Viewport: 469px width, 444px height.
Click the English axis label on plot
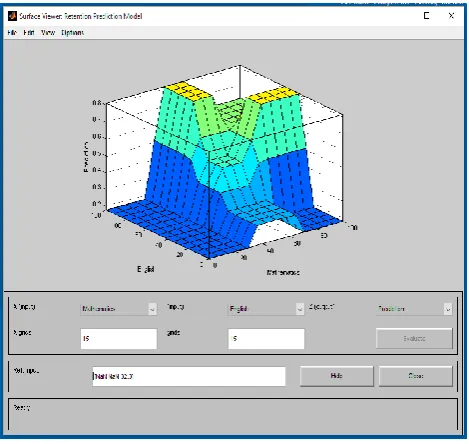(x=146, y=269)
